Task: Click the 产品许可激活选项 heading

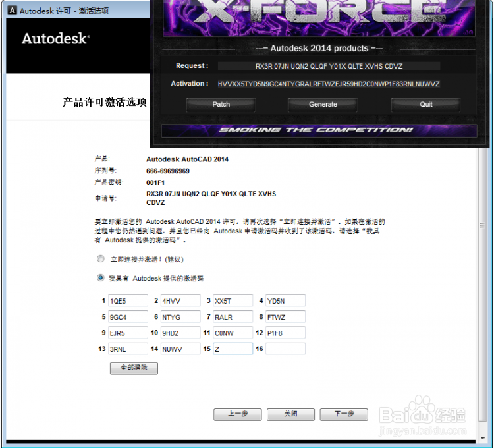Action: click(x=105, y=102)
